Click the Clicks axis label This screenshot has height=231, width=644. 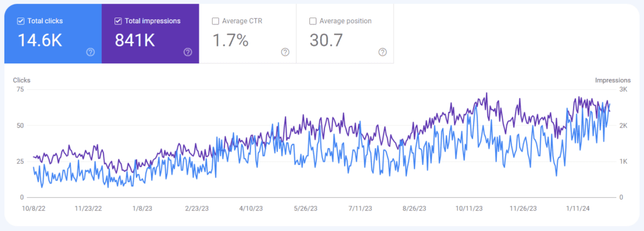click(21, 80)
